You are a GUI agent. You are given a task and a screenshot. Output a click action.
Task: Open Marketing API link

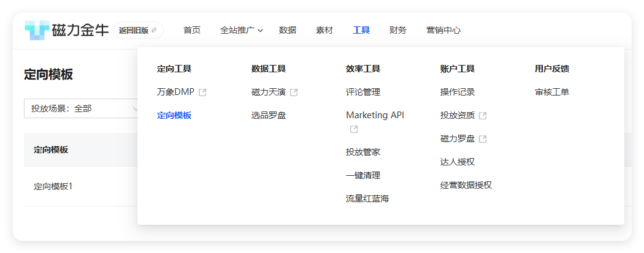point(375,115)
